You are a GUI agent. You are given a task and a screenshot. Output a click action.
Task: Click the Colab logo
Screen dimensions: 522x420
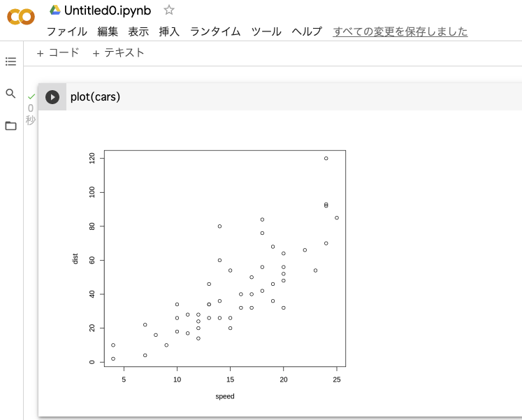[x=21, y=16]
